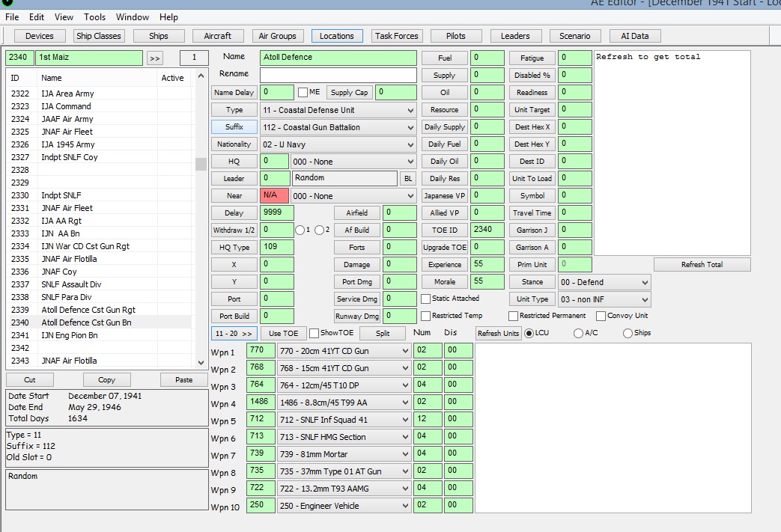The width and height of the screenshot is (781, 532).
Task: Click the 11 - 20 >> weapons page button
Action: coord(234,334)
